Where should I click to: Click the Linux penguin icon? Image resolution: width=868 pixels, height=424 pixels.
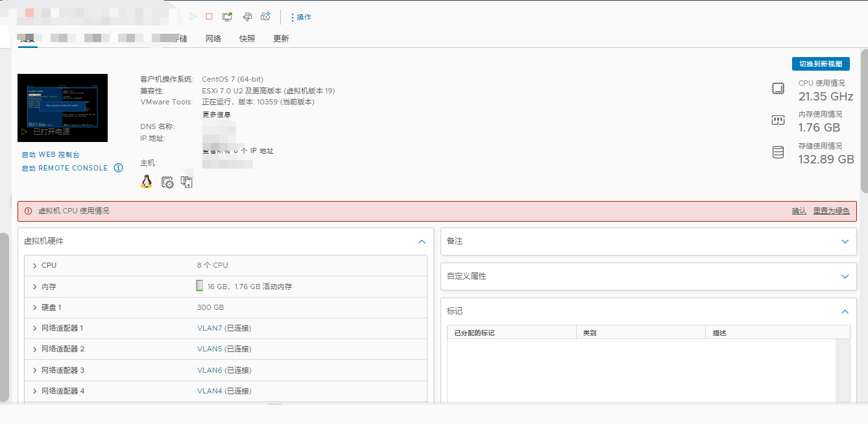147,182
